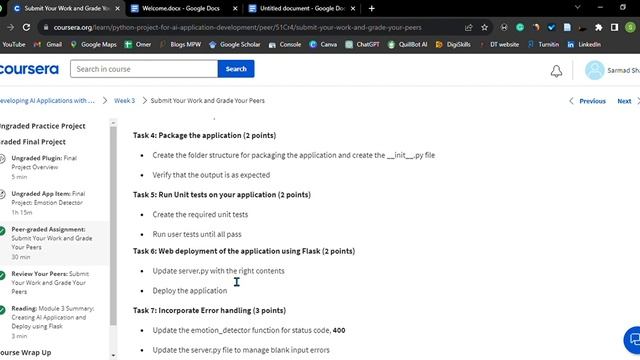Open the LinkedIn bookmark

point(584,44)
